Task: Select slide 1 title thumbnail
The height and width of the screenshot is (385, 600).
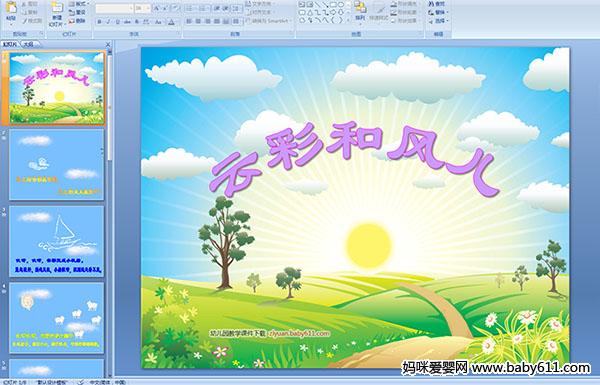Action: (x=57, y=88)
